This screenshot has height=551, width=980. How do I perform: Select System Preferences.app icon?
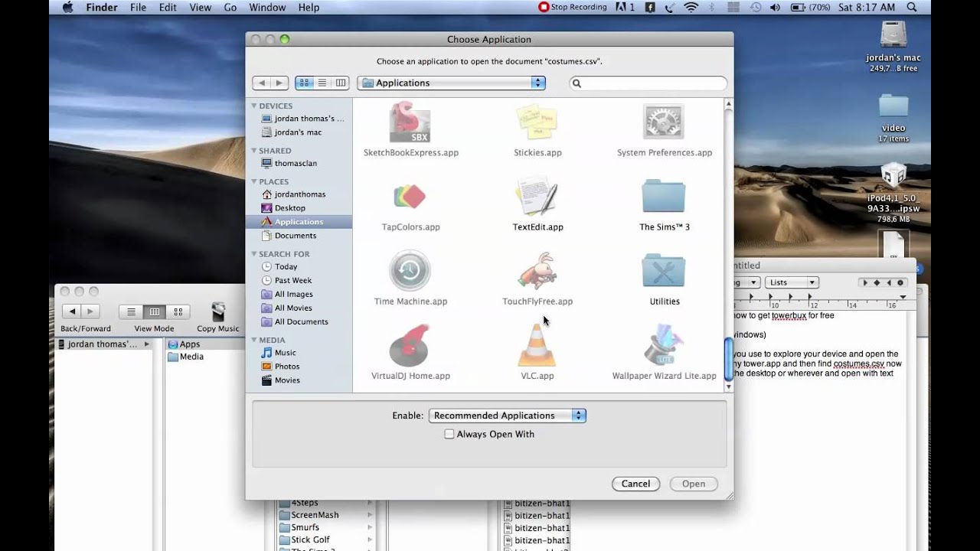[x=664, y=122]
